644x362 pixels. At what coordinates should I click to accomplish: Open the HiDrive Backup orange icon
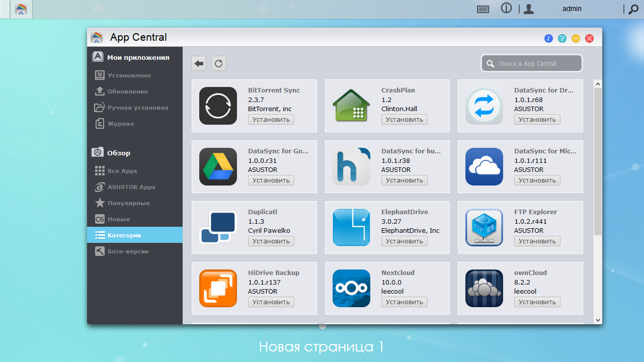(x=218, y=288)
